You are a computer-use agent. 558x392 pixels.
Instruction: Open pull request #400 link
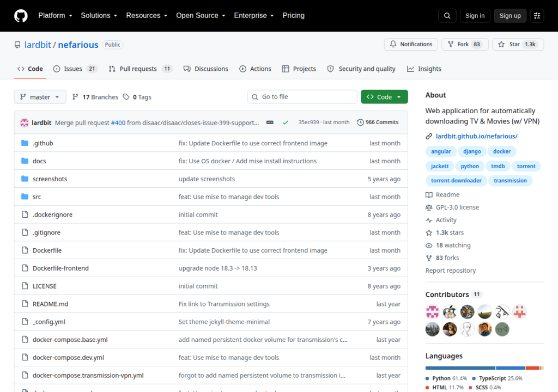tap(118, 122)
